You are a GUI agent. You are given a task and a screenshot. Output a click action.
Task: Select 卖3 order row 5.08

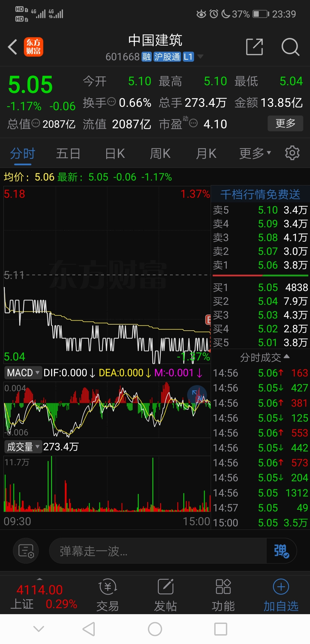point(260,237)
